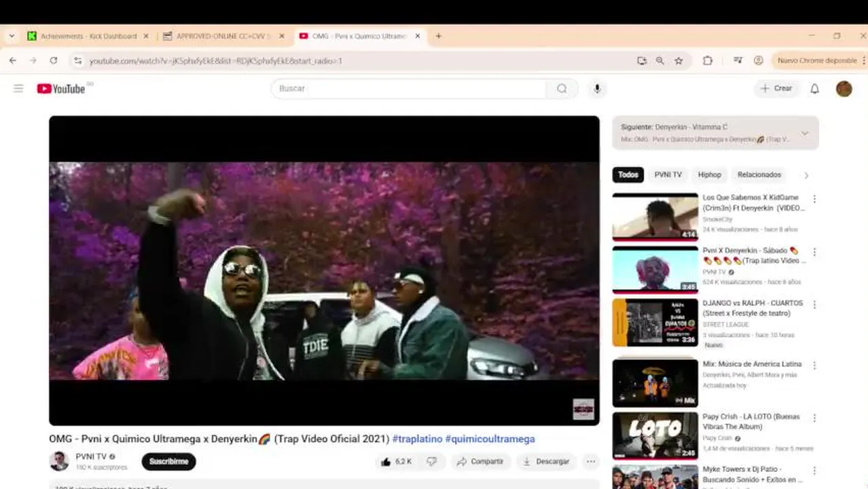Open options for Mix Música de América Latina
Image resolution: width=868 pixels, height=489 pixels.
(x=814, y=365)
